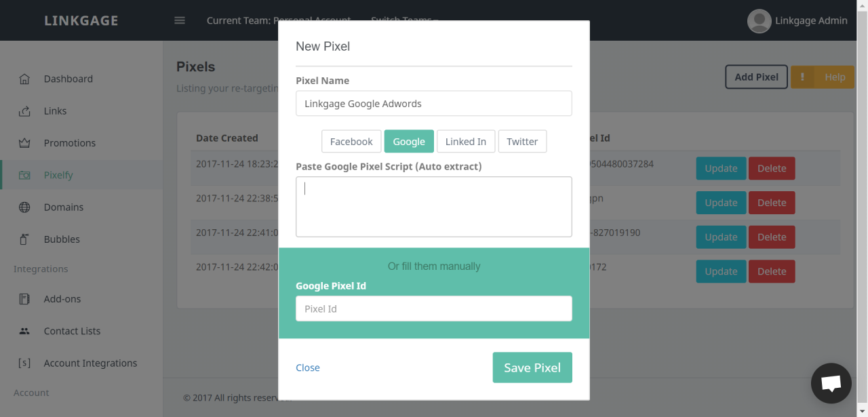Focus the Google Pixel Id field

pyautogui.click(x=434, y=309)
